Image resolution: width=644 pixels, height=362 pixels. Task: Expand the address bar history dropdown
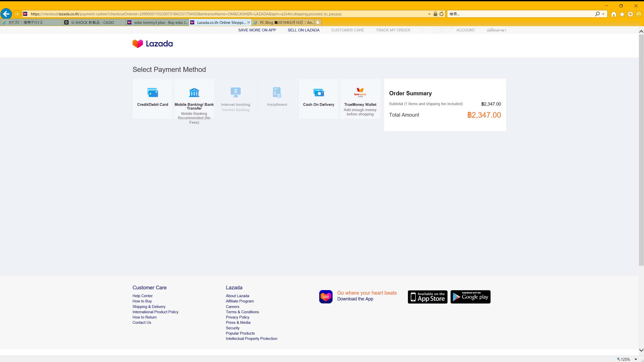[x=429, y=14]
